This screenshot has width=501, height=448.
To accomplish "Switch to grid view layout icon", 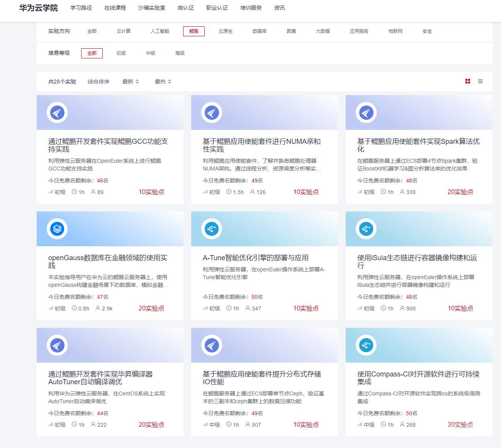I will coord(468,81).
